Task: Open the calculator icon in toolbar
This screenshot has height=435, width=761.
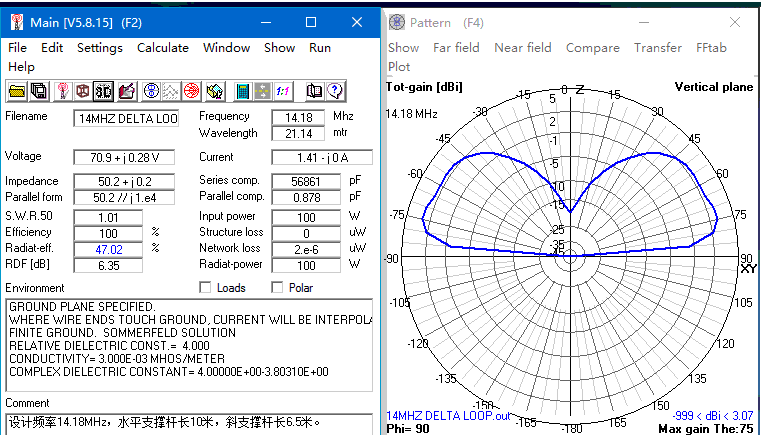Action: [x=243, y=91]
